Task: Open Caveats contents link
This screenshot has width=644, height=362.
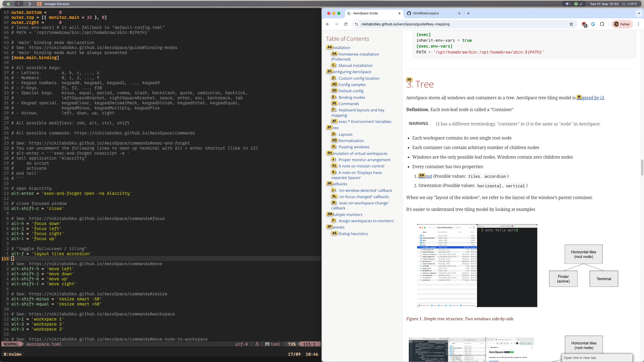Action: coord(336,227)
